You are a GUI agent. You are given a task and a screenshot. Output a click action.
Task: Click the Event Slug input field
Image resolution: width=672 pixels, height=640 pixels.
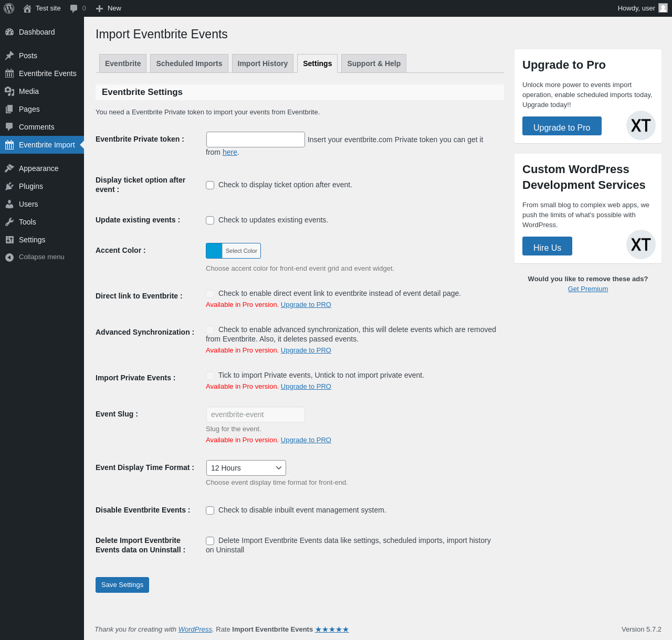point(256,414)
